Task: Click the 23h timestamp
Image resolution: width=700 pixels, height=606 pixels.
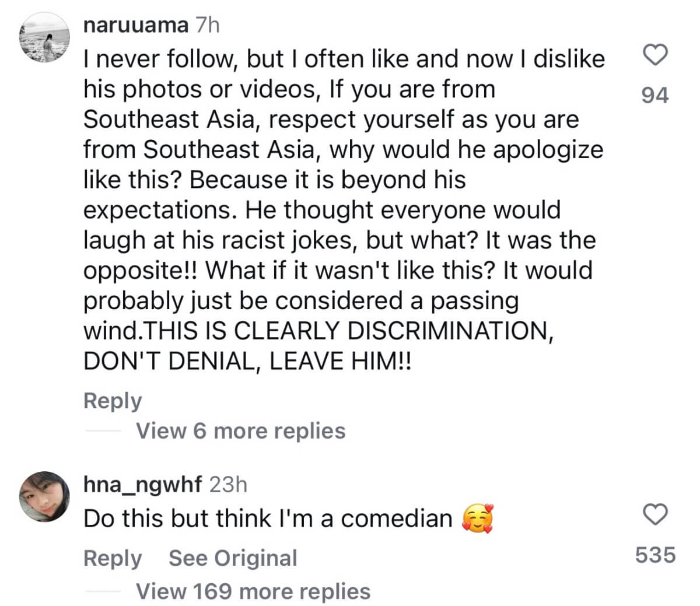Action: 228,484
